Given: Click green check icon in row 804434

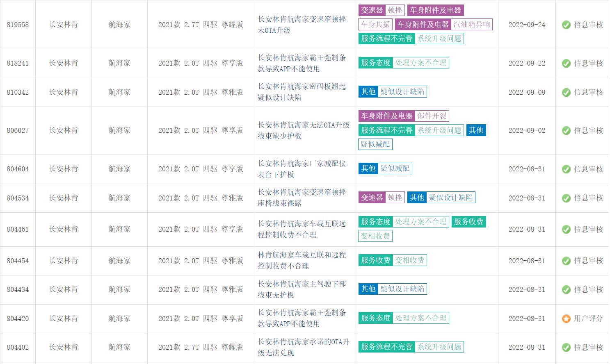Looking at the screenshot, I should point(566,289).
